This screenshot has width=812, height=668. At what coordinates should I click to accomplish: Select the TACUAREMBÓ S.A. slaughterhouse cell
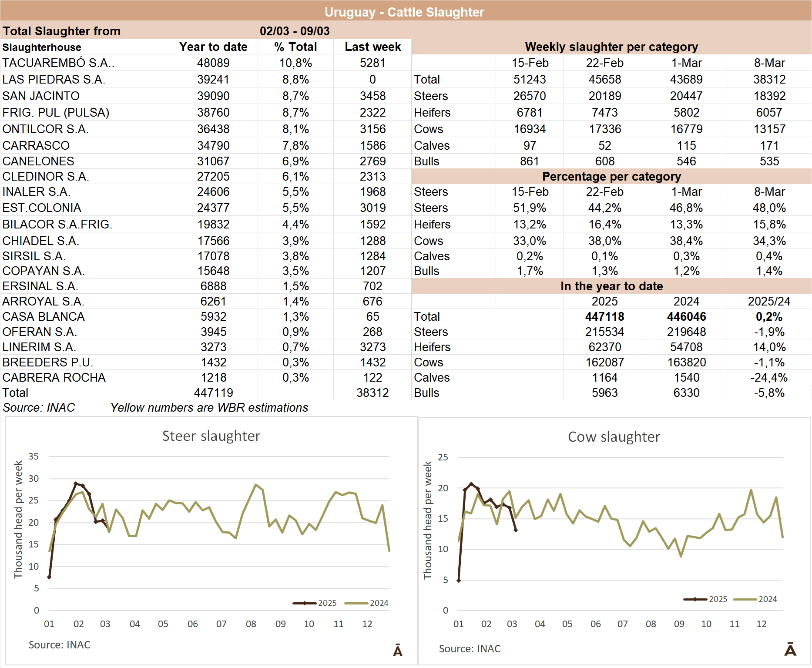pos(58,63)
